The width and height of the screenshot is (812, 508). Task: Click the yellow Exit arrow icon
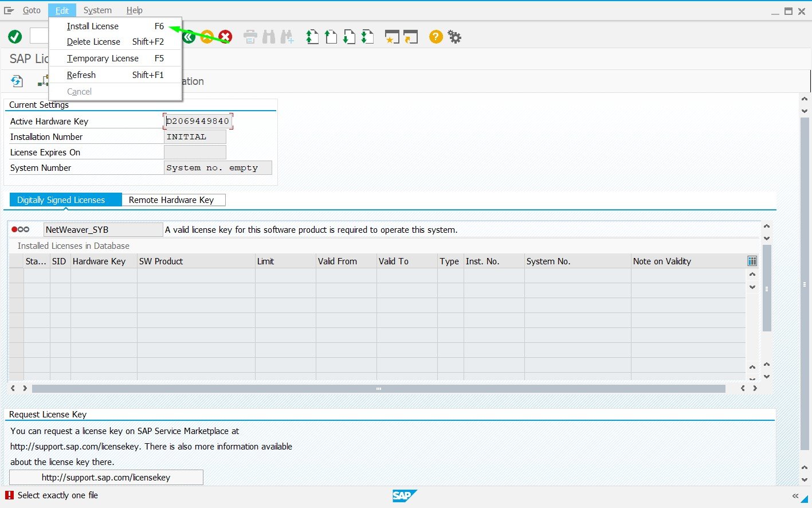[207, 37]
